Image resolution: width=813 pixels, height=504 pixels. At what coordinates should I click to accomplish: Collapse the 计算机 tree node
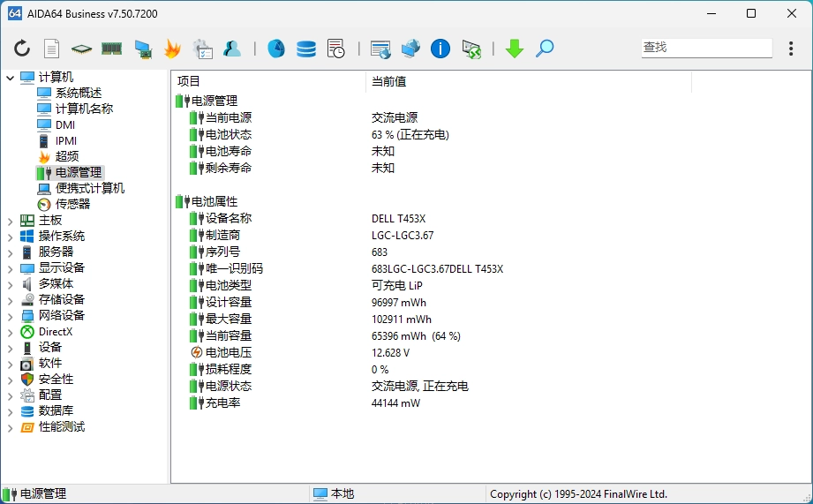tap(11, 78)
